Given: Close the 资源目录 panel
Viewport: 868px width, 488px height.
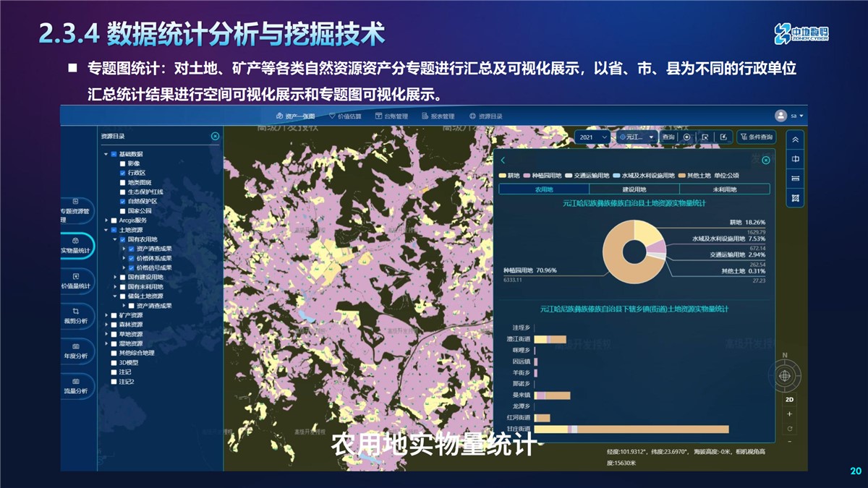Looking at the screenshot, I should point(215,136).
